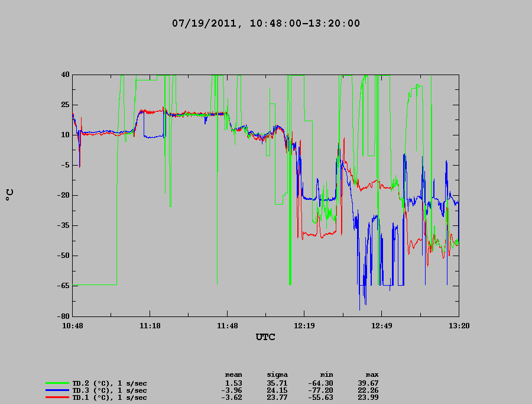Select the 'TD.2 (°C), 1 s/sec' legend label
The height and width of the screenshot is (404, 532).
pyautogui.click(x=109, y=384)
